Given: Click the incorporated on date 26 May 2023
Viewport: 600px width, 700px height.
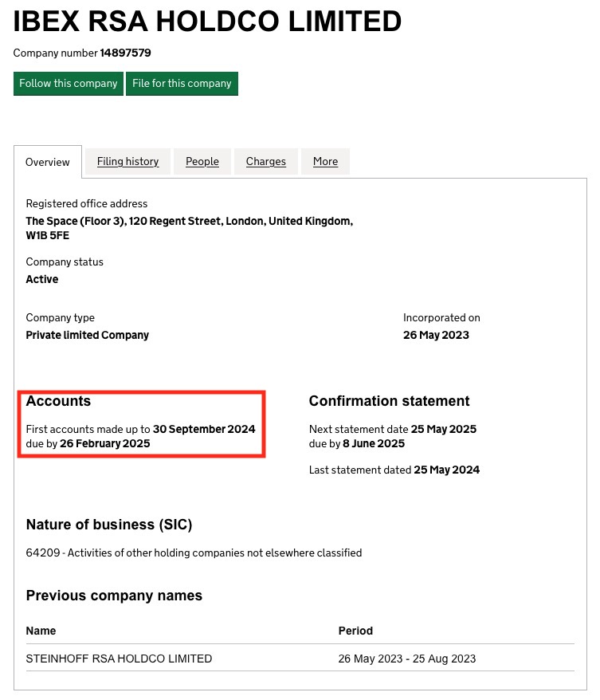Looking at the screenshot, I should tap(436, 335).
